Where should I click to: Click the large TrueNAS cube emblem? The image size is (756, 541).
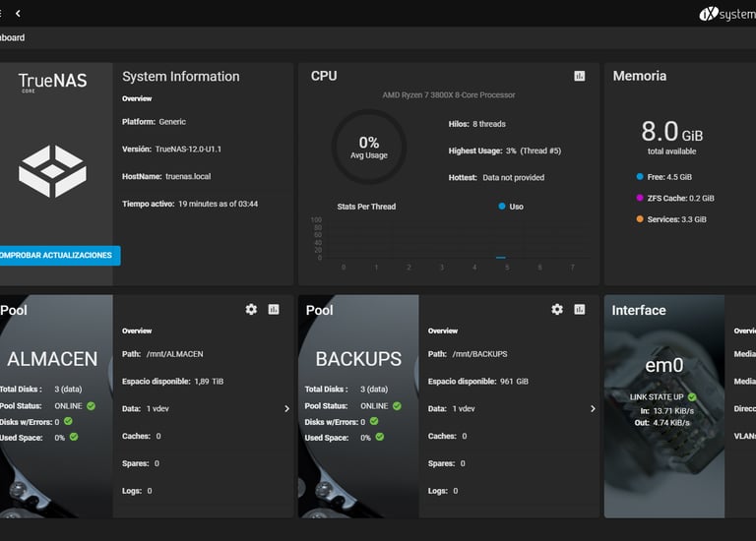pyautogui.click(x=52, y=171)
